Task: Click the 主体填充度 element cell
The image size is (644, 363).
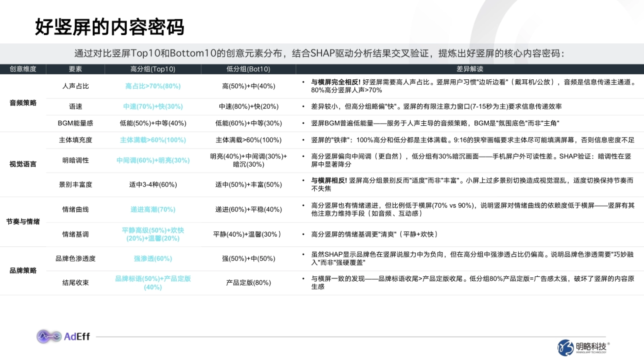Action: pyautogui.click(x=75, y=140)
